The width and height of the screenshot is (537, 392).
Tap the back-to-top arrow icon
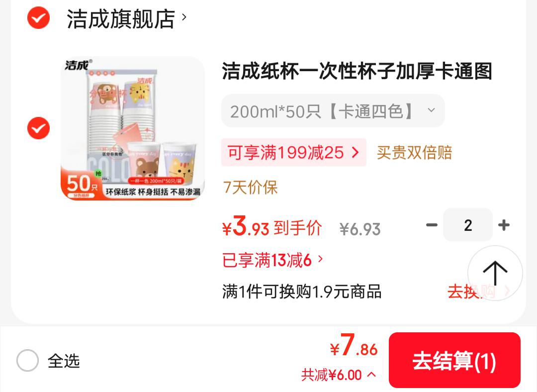[495, 273]
